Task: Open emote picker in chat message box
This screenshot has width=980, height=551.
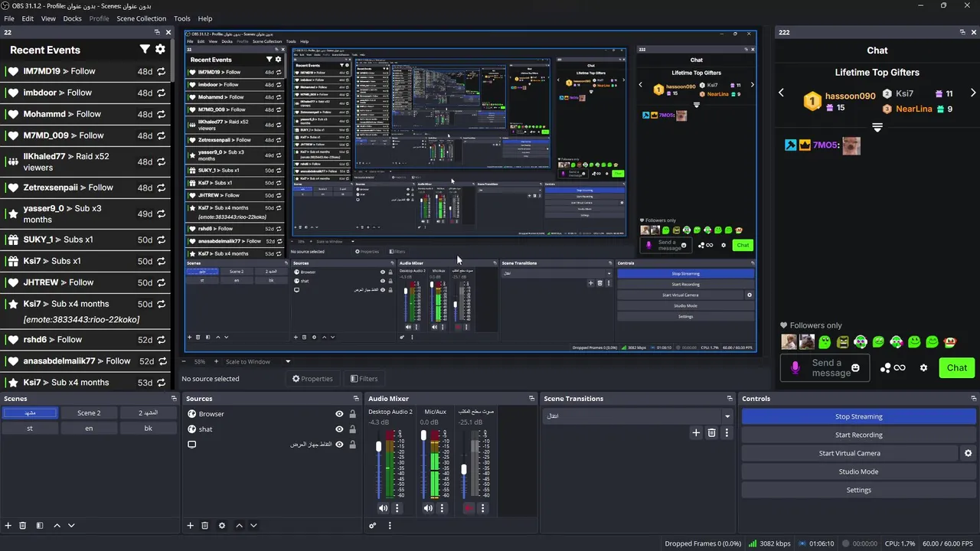Action: [x=856, y=368]
